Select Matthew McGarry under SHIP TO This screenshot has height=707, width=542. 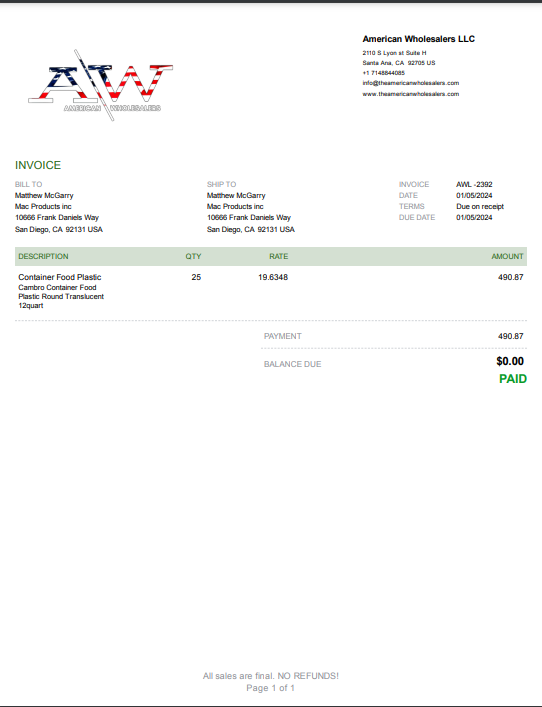point(236,195)
